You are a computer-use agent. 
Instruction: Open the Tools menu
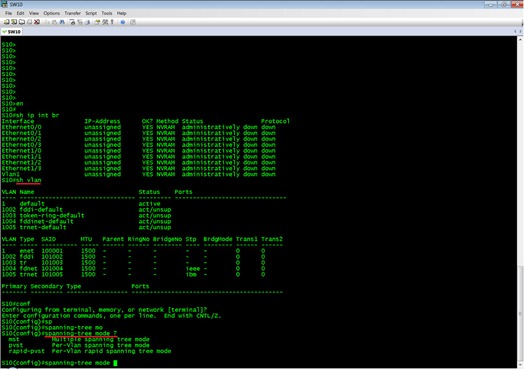click(x=107, y=13)
